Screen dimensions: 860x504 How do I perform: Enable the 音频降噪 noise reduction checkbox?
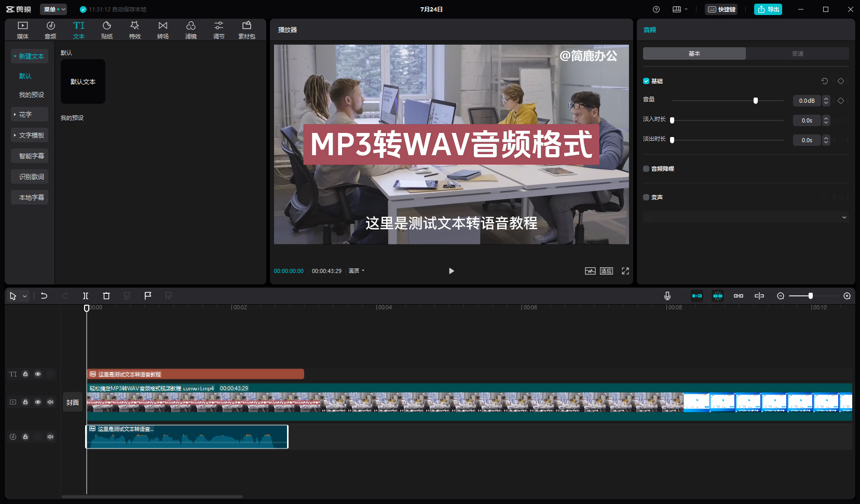tap(646, 169)
